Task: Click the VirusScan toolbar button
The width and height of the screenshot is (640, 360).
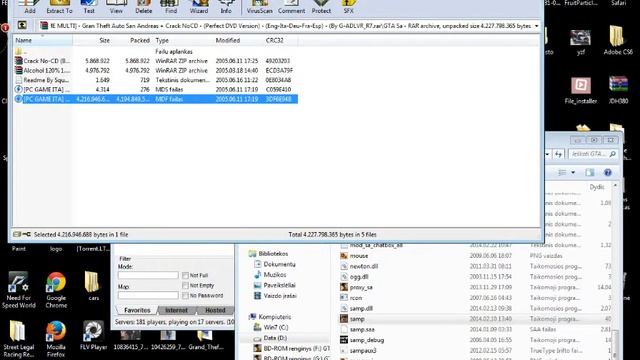Action: [x=259, y=7]
